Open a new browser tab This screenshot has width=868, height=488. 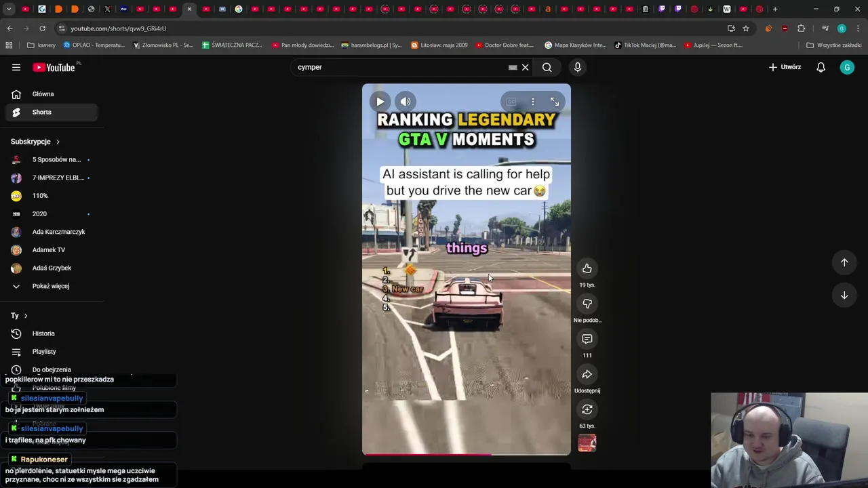[775, 9]
